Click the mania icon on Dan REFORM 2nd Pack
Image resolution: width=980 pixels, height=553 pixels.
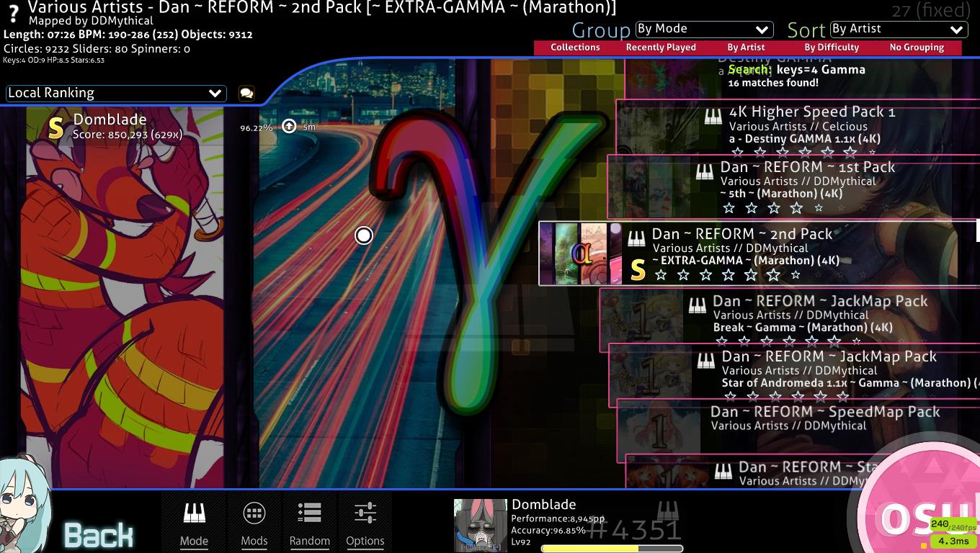click(636, 238)
